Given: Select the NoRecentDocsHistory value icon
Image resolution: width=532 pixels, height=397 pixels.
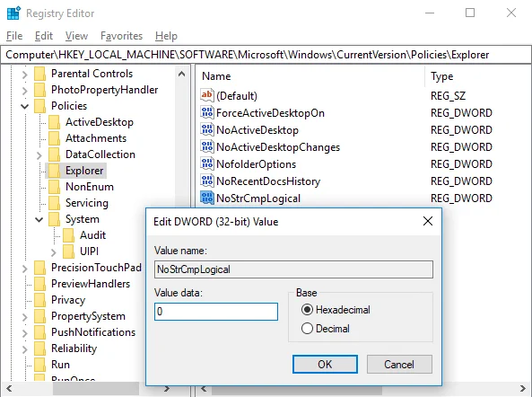Looking at the screenshot, I should 207,181.
